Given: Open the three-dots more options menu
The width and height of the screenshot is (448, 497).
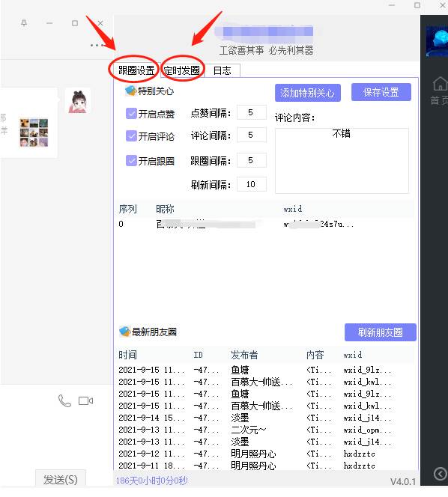Looking at the screenshot, I should coord(97,46).
